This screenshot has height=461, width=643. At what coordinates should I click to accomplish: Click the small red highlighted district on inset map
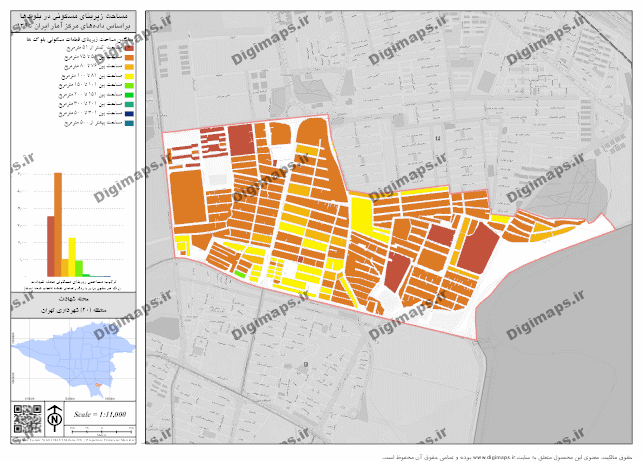[98, 385]
